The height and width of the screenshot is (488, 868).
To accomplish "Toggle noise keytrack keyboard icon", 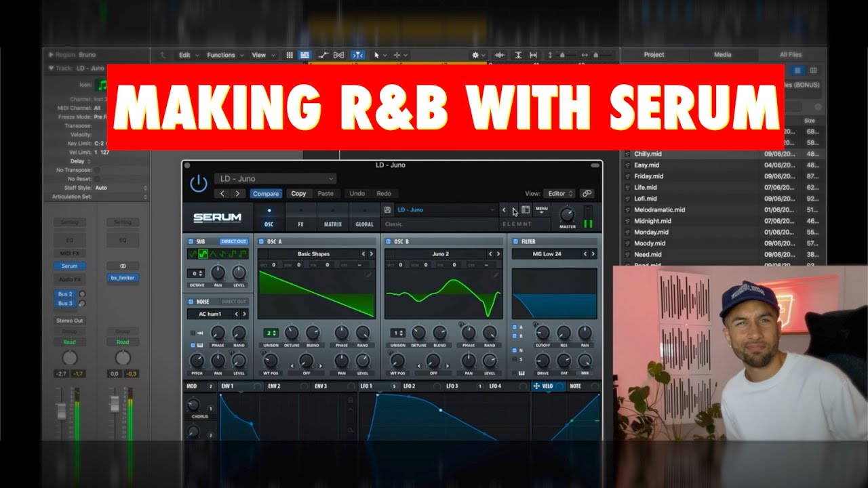I will click(x=200, y=346).
